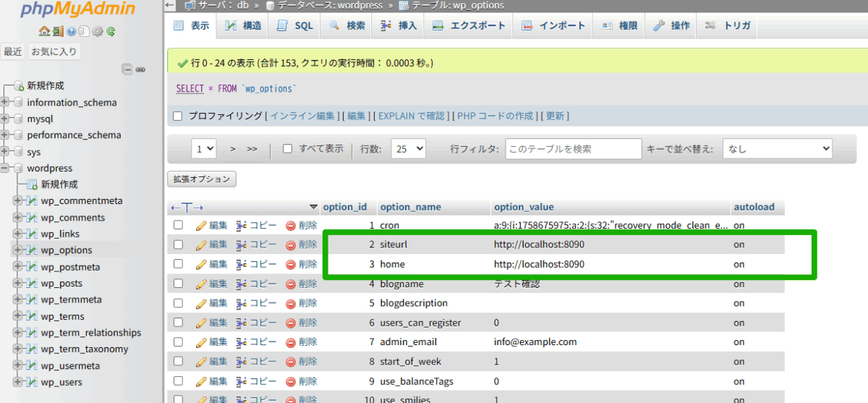Click the edit pencil icon for siteurl row
This screenshot has height=403, width=868.
point(201,245)
